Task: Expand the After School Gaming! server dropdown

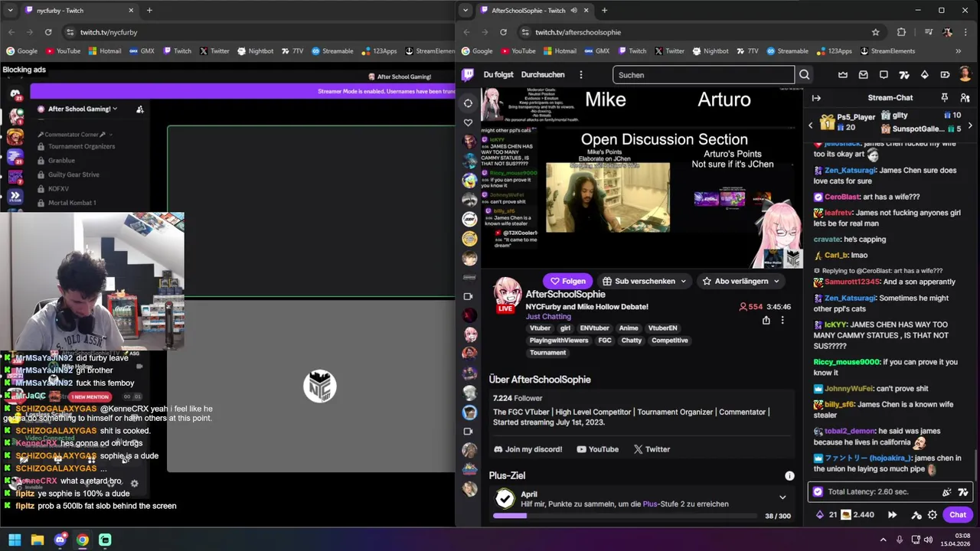Action: [115, 109]
